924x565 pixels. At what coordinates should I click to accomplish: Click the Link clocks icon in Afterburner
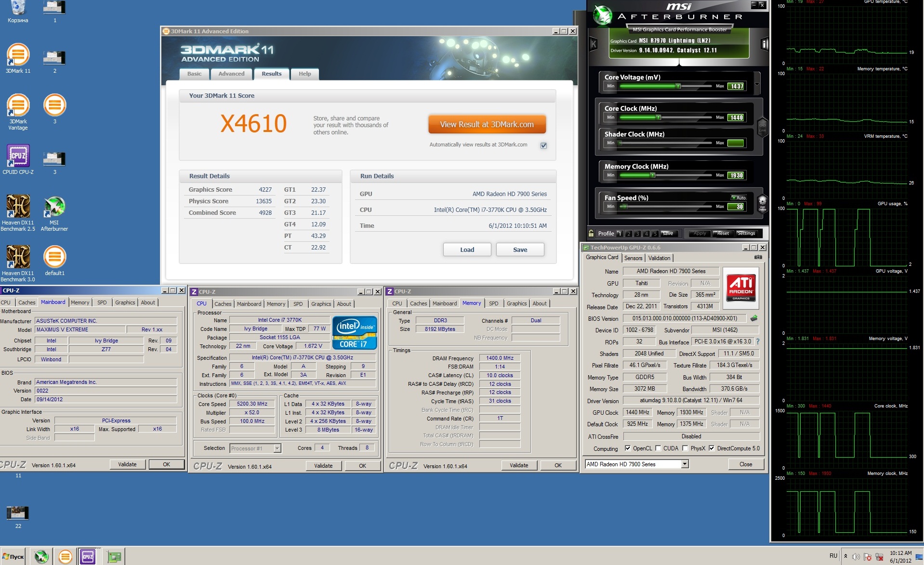click(x=762, y=127)
